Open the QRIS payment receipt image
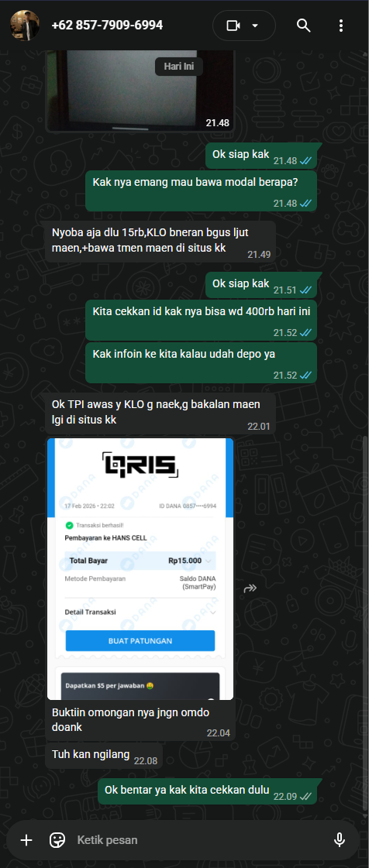Screen dimensions: 369x868 [x=140, y=568]
